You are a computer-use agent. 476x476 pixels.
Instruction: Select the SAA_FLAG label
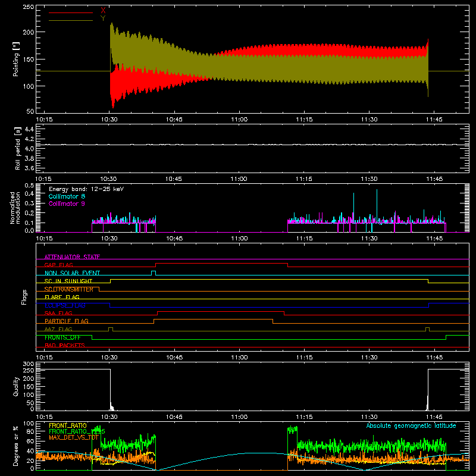pyautogui.click(x=58, y=313)
